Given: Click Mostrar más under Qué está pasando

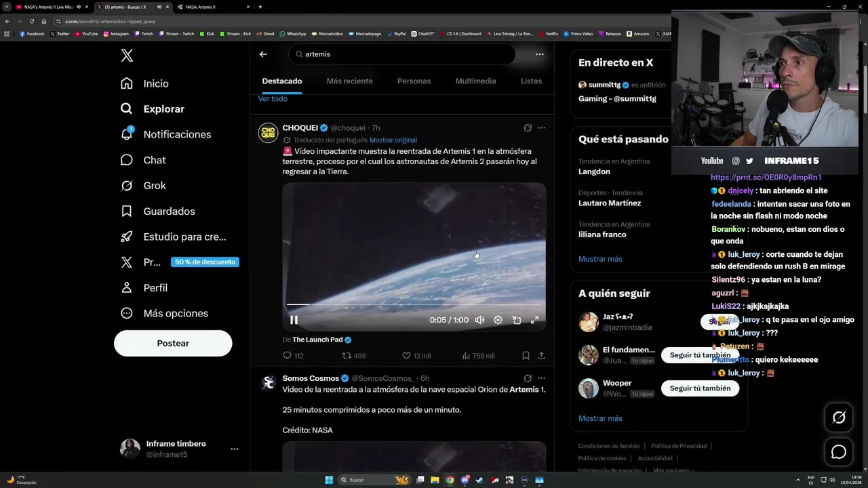Looking at the screenshot, I should pos(600,259).
